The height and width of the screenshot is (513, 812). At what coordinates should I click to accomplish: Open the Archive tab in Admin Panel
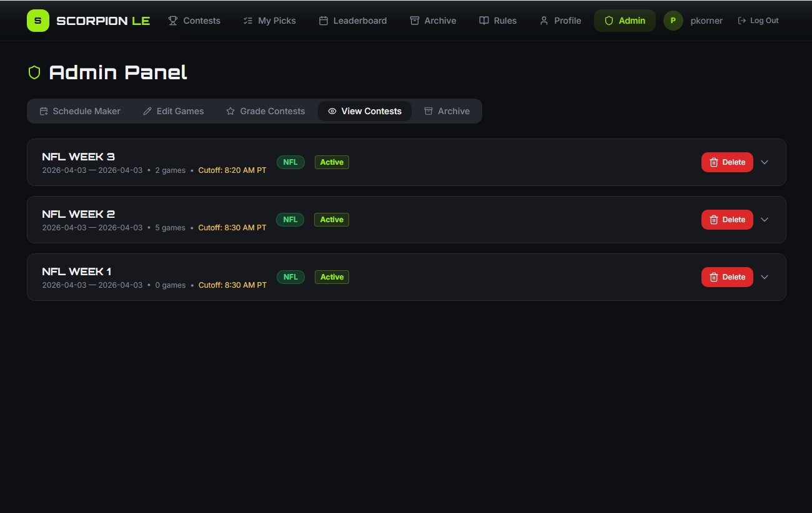point(447,111)
